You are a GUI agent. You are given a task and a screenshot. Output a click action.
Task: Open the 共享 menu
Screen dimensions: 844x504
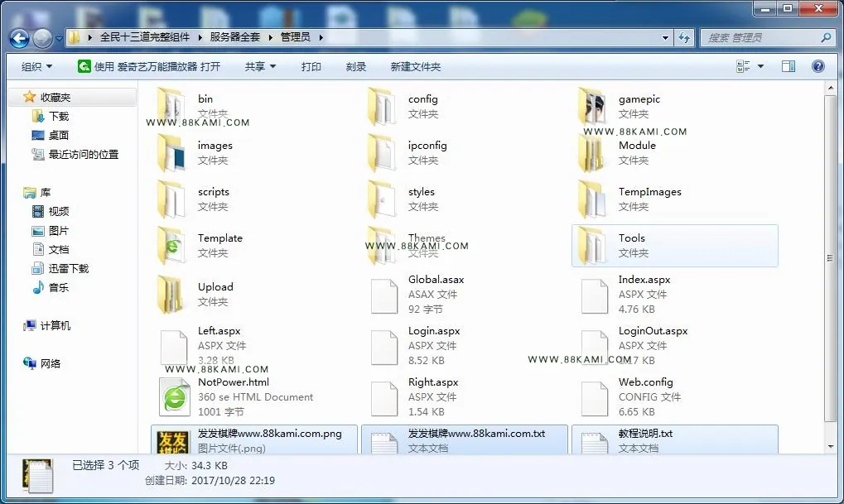click(x=260, y=67)
